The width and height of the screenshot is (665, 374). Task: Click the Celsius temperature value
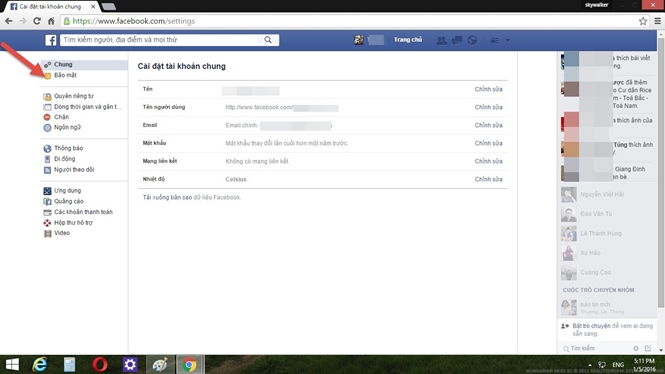point(236,179)
